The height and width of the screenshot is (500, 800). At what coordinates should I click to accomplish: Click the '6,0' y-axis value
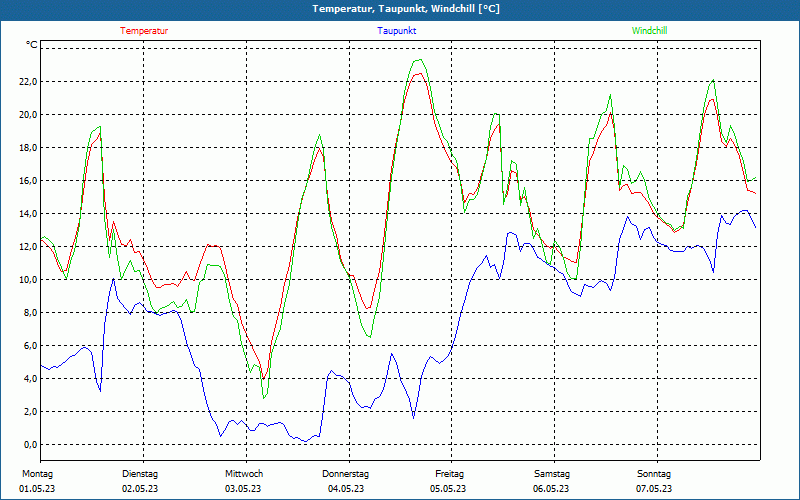30,345
